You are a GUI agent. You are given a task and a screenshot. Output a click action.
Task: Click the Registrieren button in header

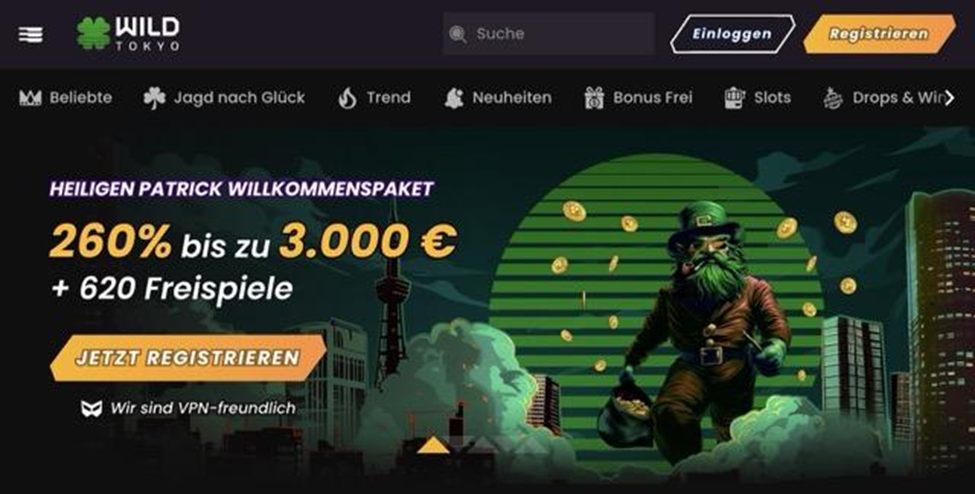click(879, 34)
